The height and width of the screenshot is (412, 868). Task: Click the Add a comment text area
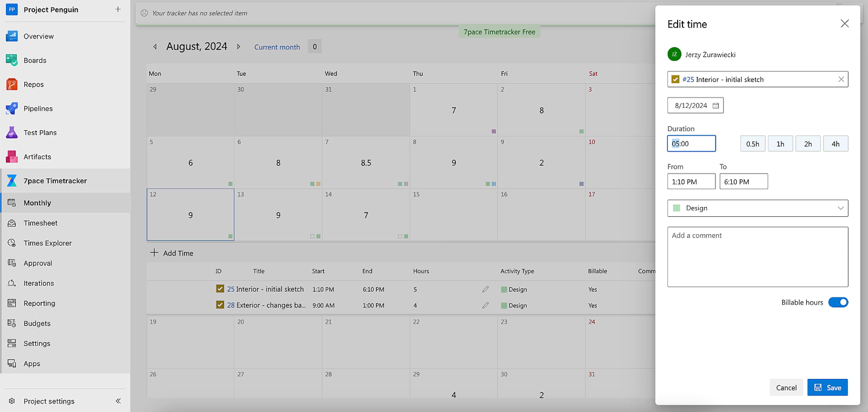(x=758, y=257)
